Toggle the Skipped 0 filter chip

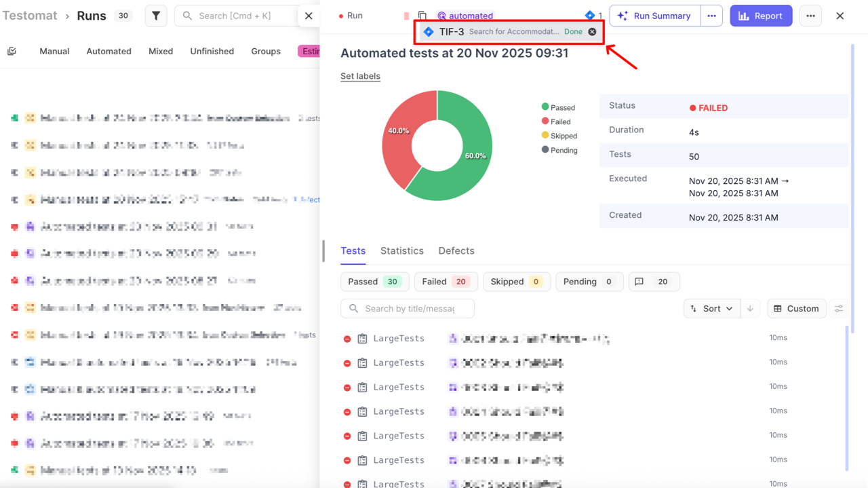[516, 282]
